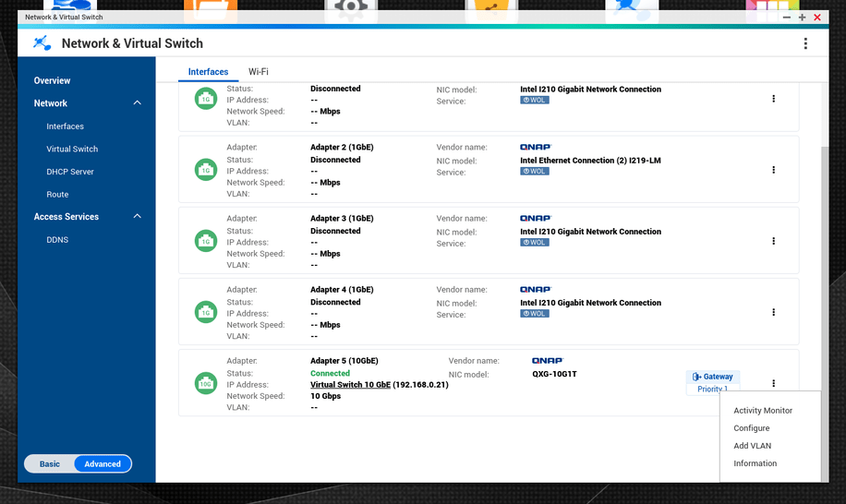
Task: Open the three-dot menu for Adapter 2 (1GbE)
Action: click(x=773, y=170)
